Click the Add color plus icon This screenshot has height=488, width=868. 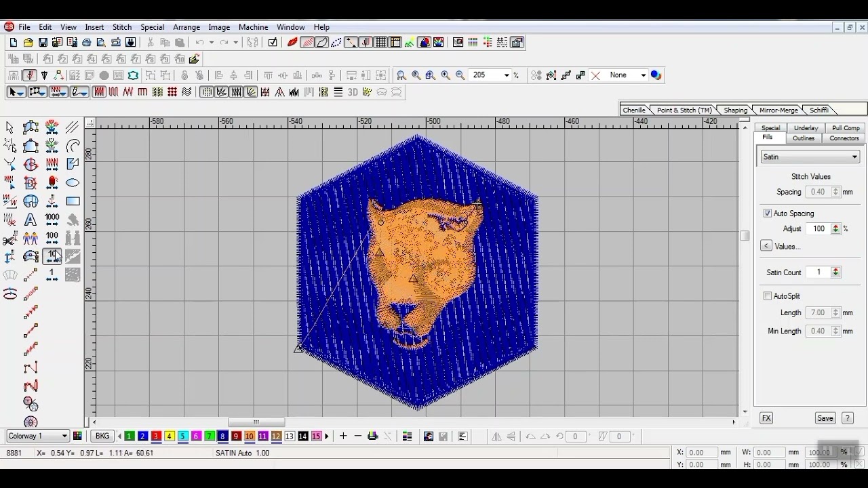[343, 436]
